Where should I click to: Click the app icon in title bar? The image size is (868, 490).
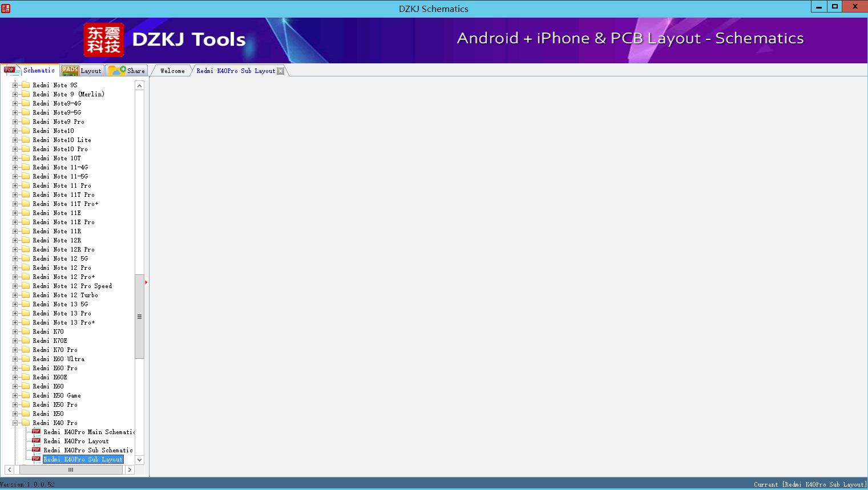click(6, 8)
